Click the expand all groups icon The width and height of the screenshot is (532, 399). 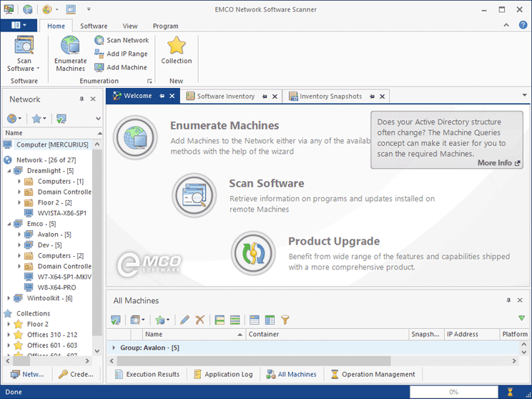tap(220, 320)
